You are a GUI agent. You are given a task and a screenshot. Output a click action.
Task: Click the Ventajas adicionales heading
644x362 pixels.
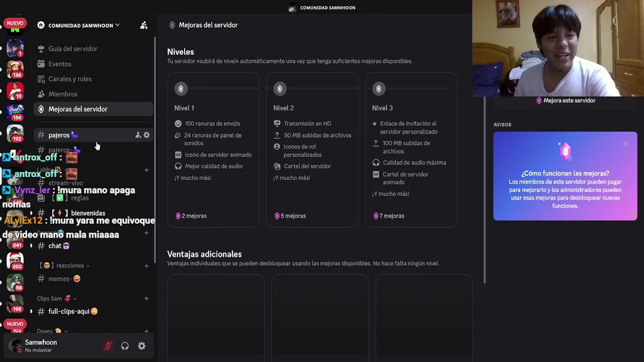[204, 254]
